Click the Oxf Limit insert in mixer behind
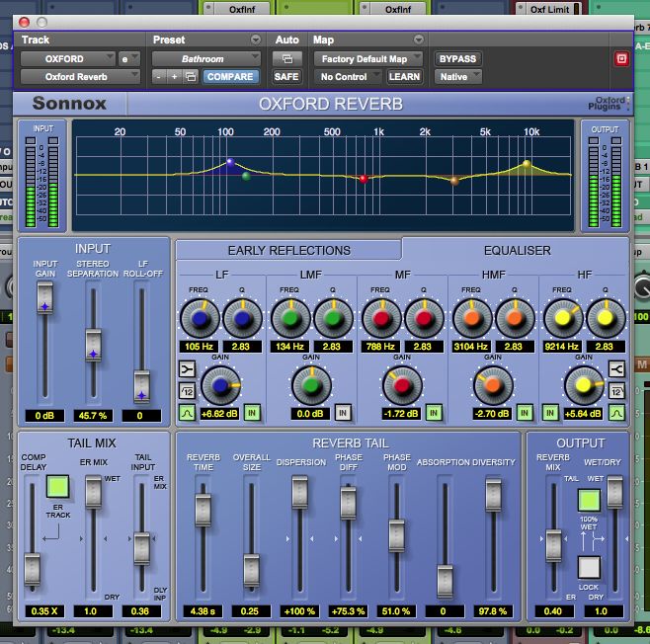 tap(550, 9)
